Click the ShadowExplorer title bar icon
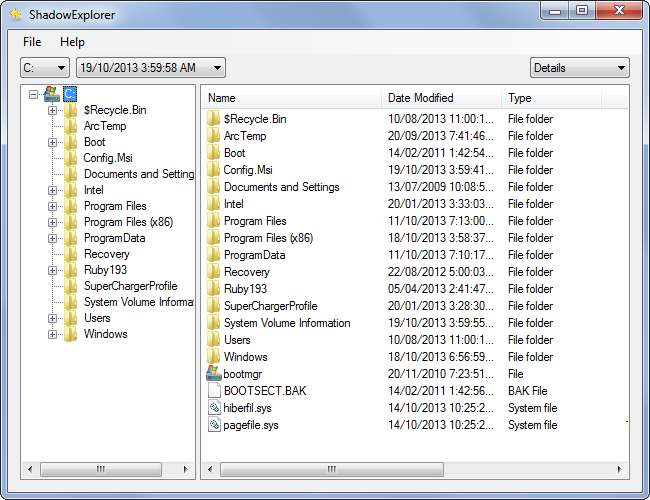The image size is (650, 500). pos(16,15)
